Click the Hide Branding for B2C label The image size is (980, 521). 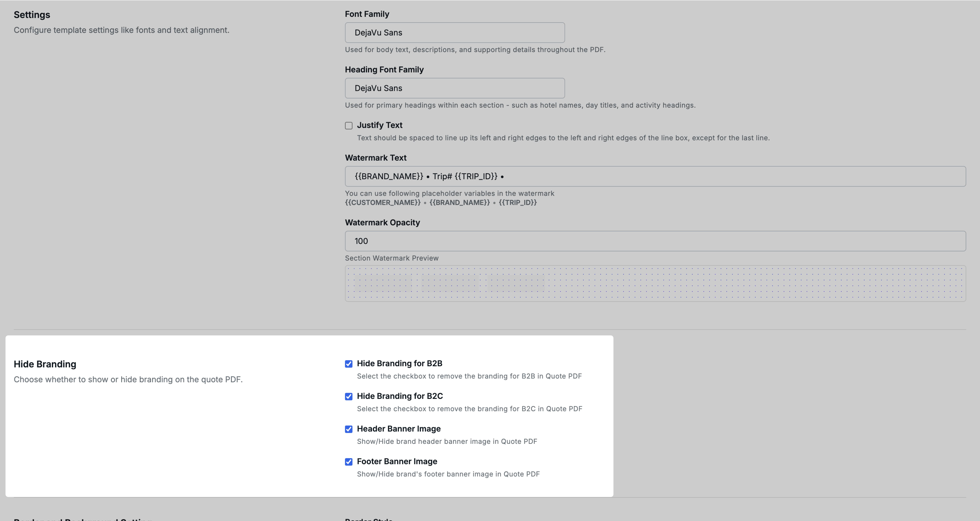point(400,396)
